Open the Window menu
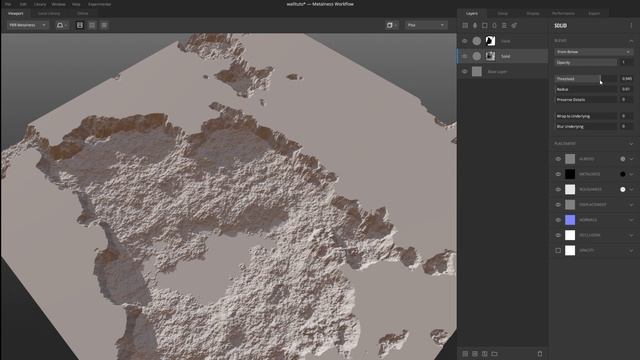Screen dimensions: 640x360 coord(58,4)
